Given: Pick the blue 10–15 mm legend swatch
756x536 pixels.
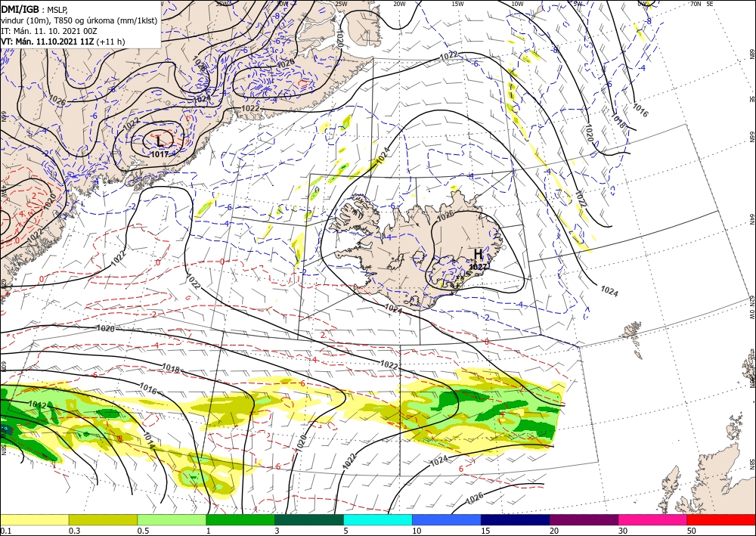Looking at the screenshot, I should click(447, 519).
